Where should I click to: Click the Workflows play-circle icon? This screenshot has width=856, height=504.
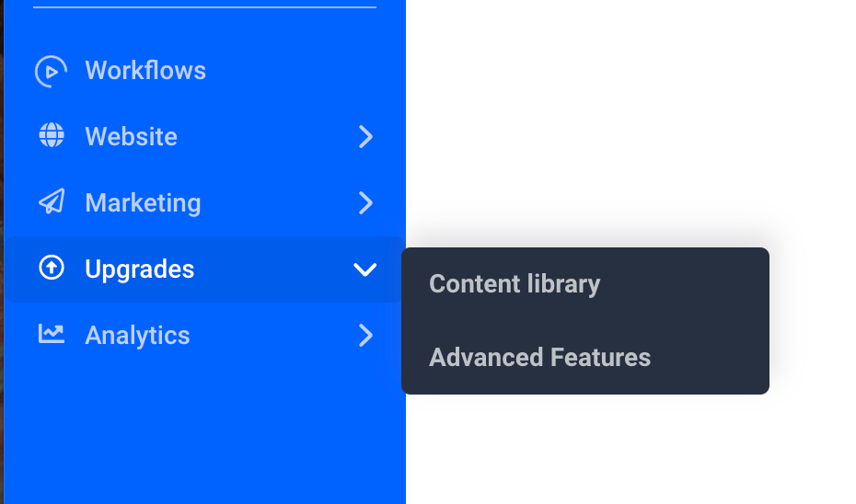pos(52,71)
